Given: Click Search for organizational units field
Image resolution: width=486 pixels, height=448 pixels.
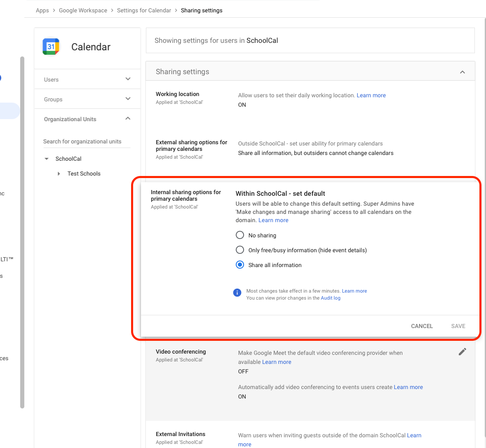Looking at the screenshot, I should point(87,141).
